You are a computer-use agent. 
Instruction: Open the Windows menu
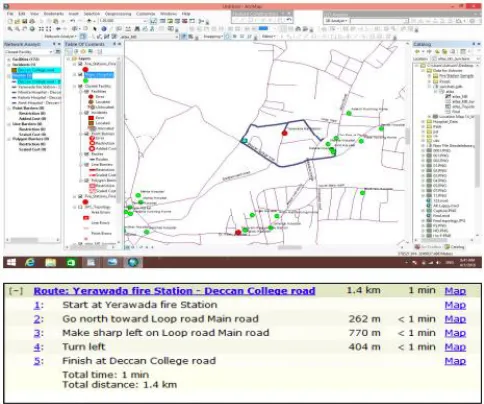pyautogui.click(x=168, y=14)
